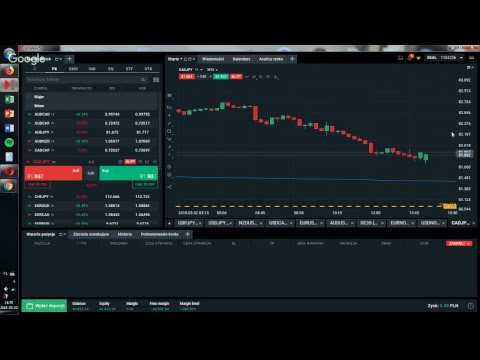The width and height of the screenshot is (480, 360).
Task: Open the Analiza rynku tab
Action: pyautogui.click(x=271, y=59)
